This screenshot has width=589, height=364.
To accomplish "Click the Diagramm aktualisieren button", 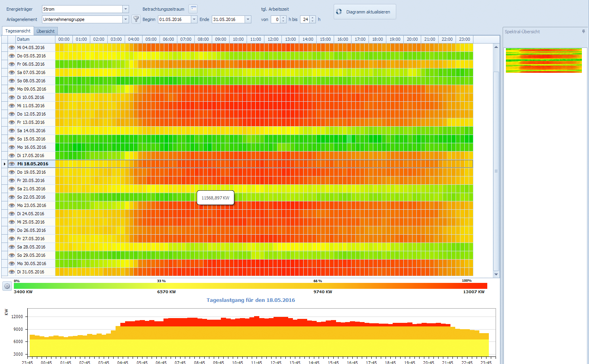I will (365, 12).
